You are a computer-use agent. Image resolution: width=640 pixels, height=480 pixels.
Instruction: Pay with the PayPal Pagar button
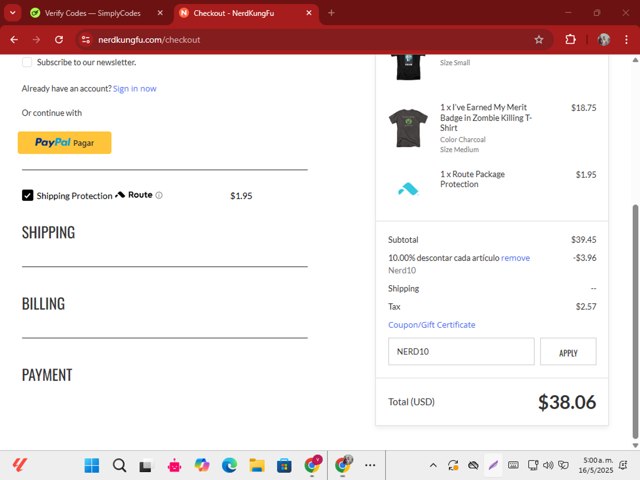tap(64, 142)
